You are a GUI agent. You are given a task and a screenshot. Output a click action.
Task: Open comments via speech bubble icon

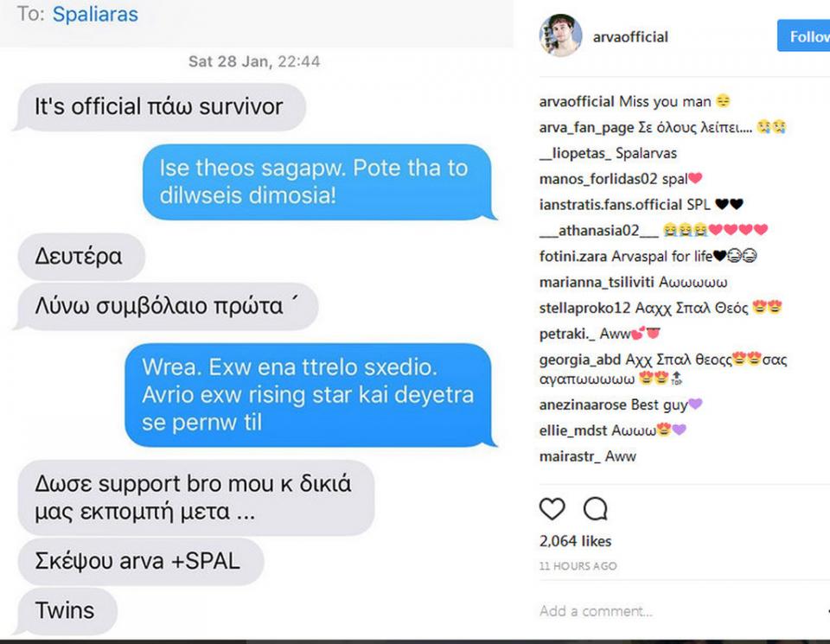click(596, 509)
